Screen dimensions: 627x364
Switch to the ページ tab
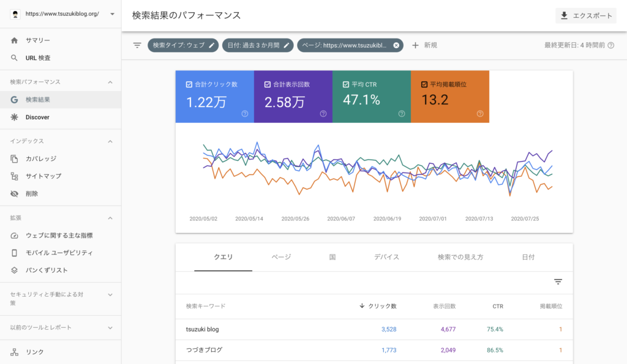[x=282, y=257]
